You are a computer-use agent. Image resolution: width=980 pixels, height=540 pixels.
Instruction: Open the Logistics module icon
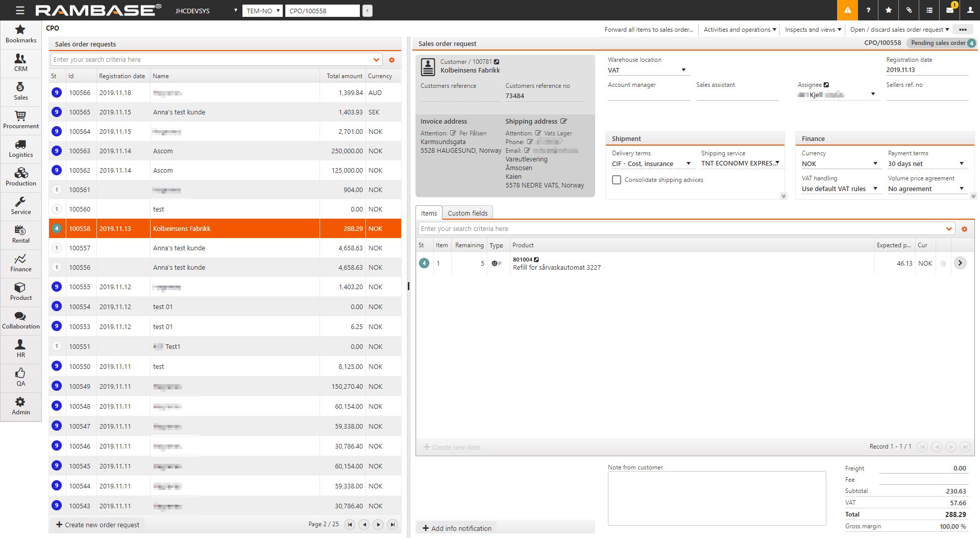20,149
